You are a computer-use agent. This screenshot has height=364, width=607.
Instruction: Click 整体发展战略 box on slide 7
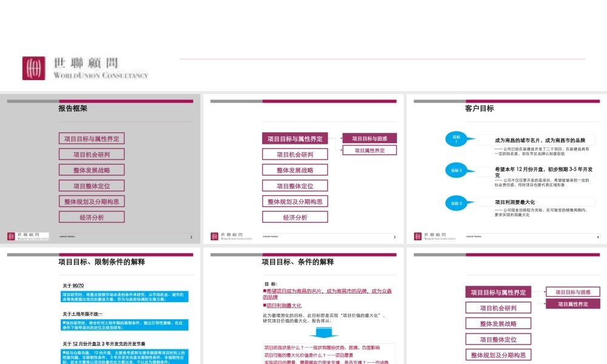(x=498, y=323)
